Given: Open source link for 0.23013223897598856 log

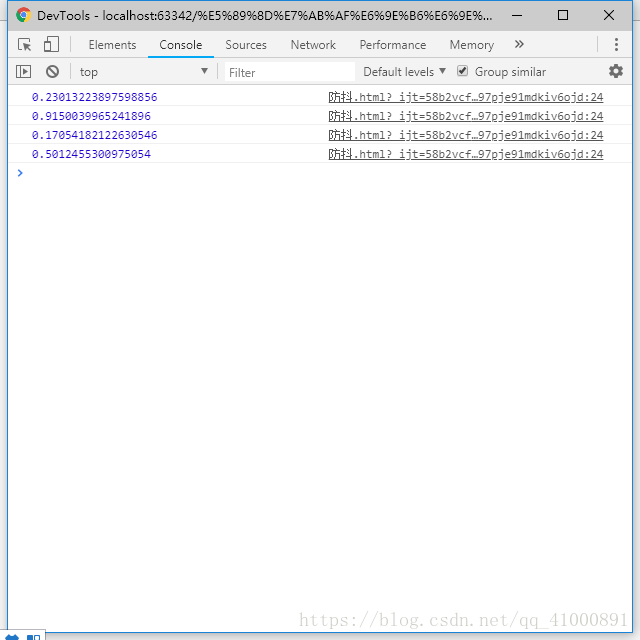Looking at the screenshot, I should [x=466, y=97].
